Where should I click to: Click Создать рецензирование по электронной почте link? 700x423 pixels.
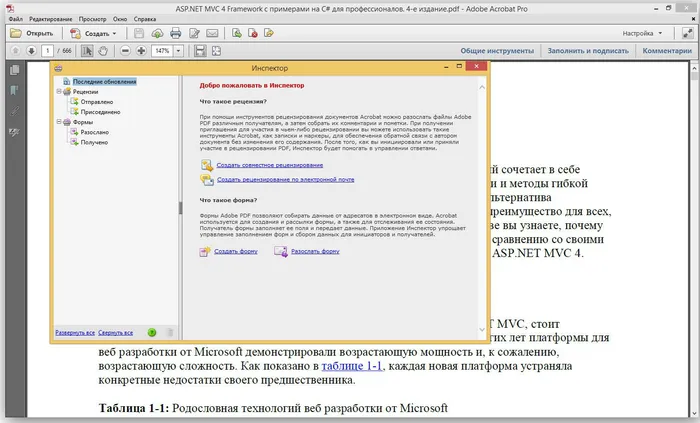pyautogui.click(x=285, y=180)
